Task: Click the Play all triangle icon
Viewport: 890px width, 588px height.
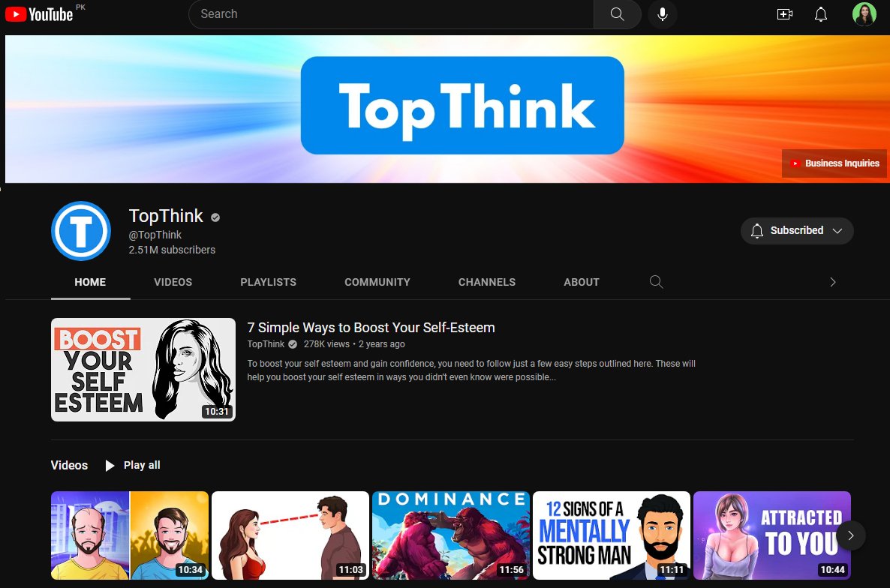Action: point(110,466)
